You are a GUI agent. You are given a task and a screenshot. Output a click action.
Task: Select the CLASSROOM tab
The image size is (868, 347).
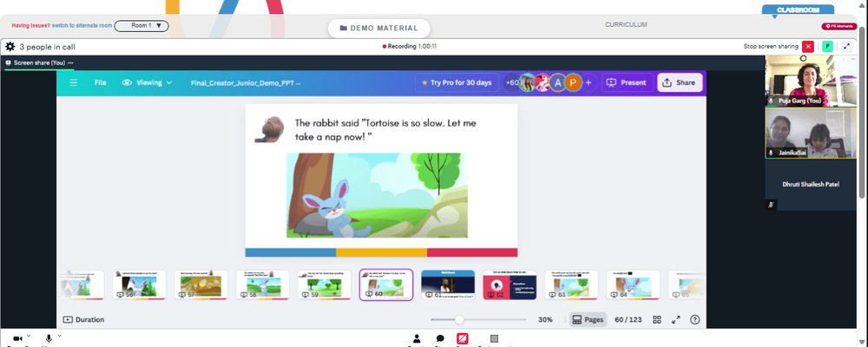click(798, 10)
